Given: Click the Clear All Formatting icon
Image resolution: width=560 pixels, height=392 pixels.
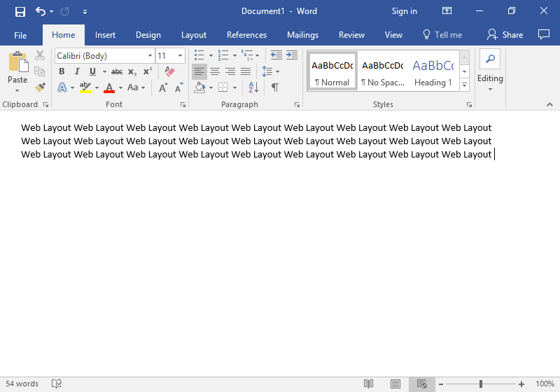Looking at the screenshot, I should [x=169, y=71].
